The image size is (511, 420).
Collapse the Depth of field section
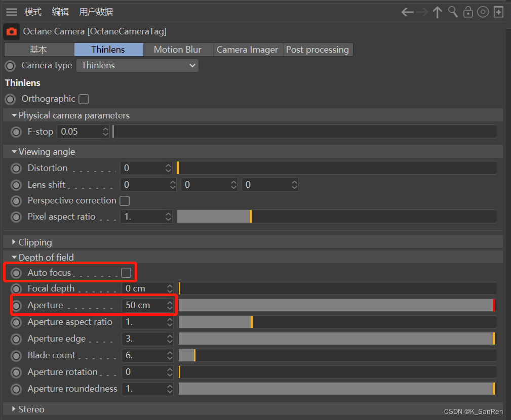pos(14,257)
